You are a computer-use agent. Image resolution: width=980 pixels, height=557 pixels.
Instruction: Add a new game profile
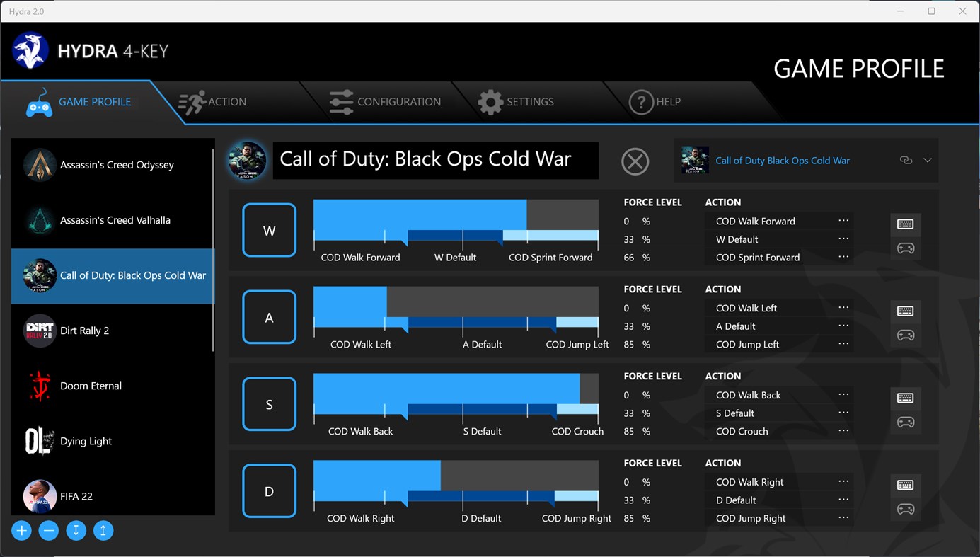coord(21,530)
